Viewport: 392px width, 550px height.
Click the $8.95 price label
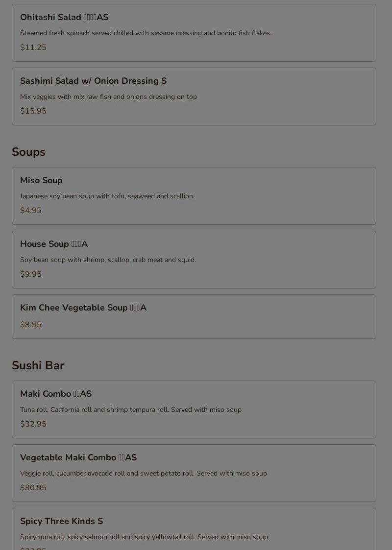click(x=31, y=325)
